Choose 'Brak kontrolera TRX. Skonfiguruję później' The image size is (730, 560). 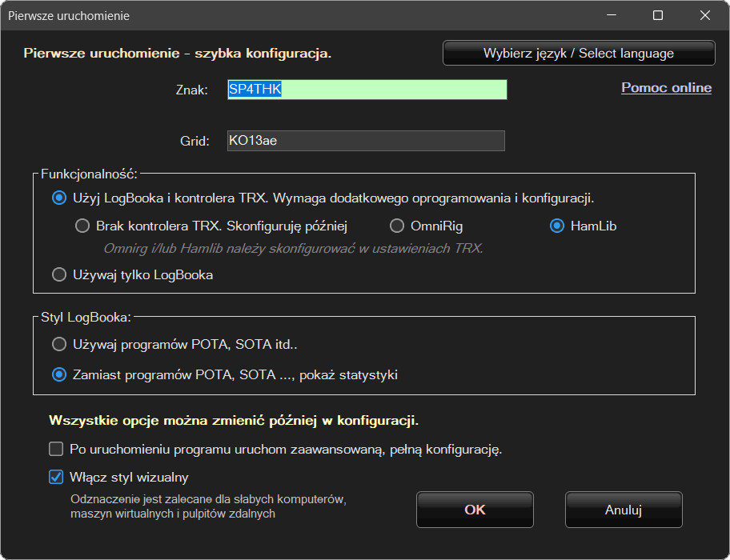(x=82, y=226)
